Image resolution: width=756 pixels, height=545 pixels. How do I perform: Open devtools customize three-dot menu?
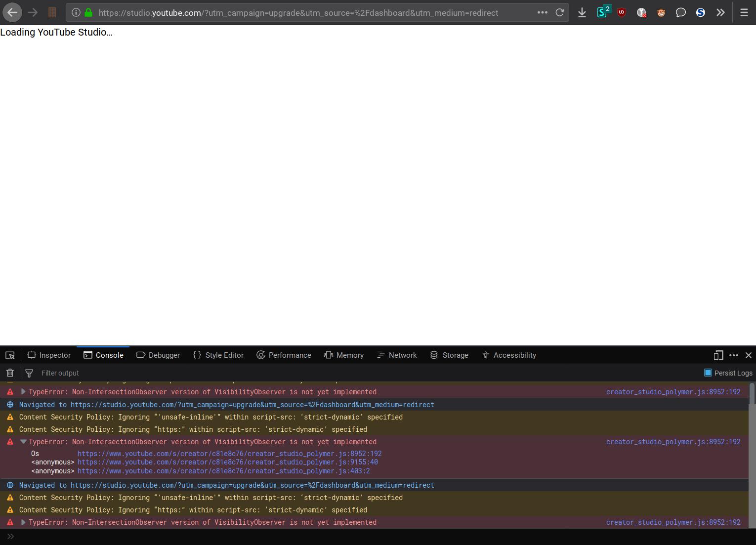click(x=734, y=355)
